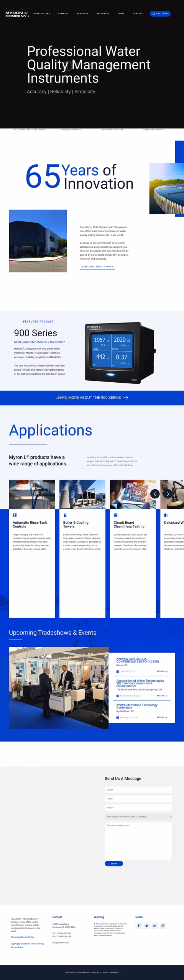184x980 pixels.
Task: Open the Company nav menu
Action: [x=63, y=14]
